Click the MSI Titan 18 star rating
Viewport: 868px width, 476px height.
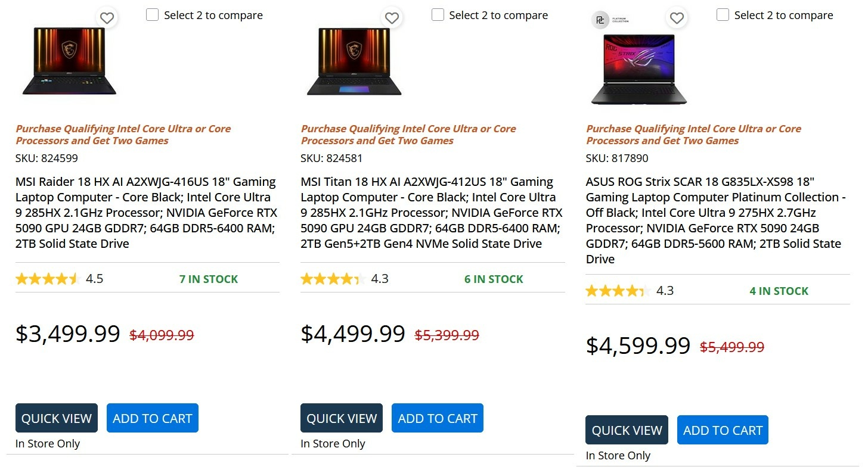pos(333,279)
